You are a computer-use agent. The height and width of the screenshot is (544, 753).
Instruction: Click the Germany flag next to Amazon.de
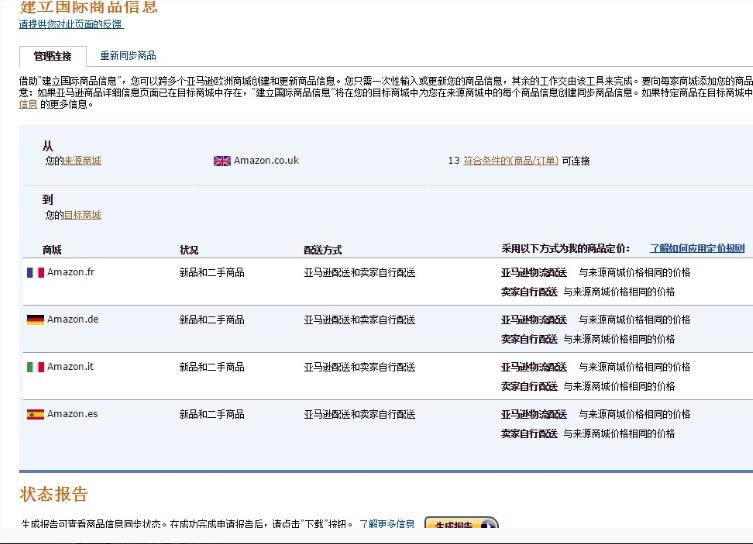36,320
